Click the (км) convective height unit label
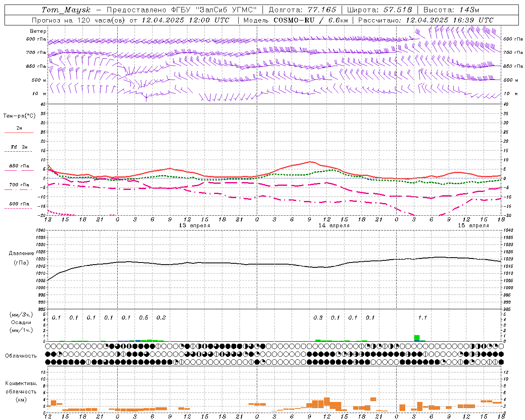 tap(21, 399)
